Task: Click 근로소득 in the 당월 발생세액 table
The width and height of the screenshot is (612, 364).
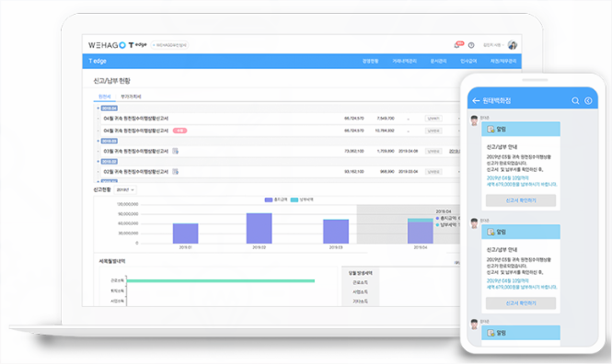Action: (360, 282)
